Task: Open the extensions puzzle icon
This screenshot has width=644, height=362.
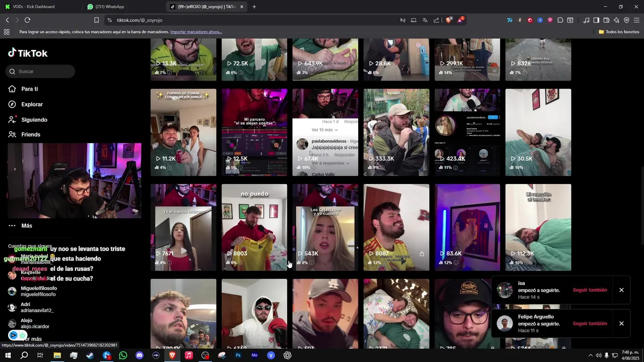Action: (560, 20)
